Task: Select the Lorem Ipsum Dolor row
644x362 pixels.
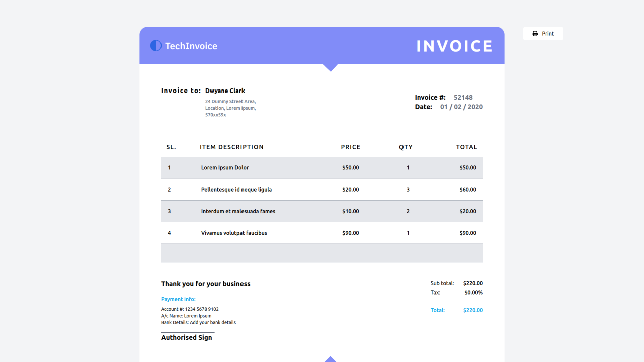Action: pyautogui.click(x=225, y=168)
